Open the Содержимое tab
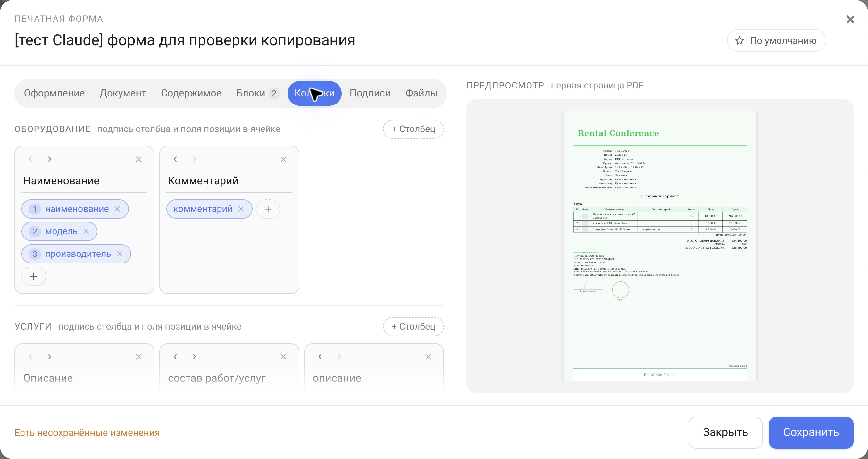The image size is (868, 459). click(191, 93)
